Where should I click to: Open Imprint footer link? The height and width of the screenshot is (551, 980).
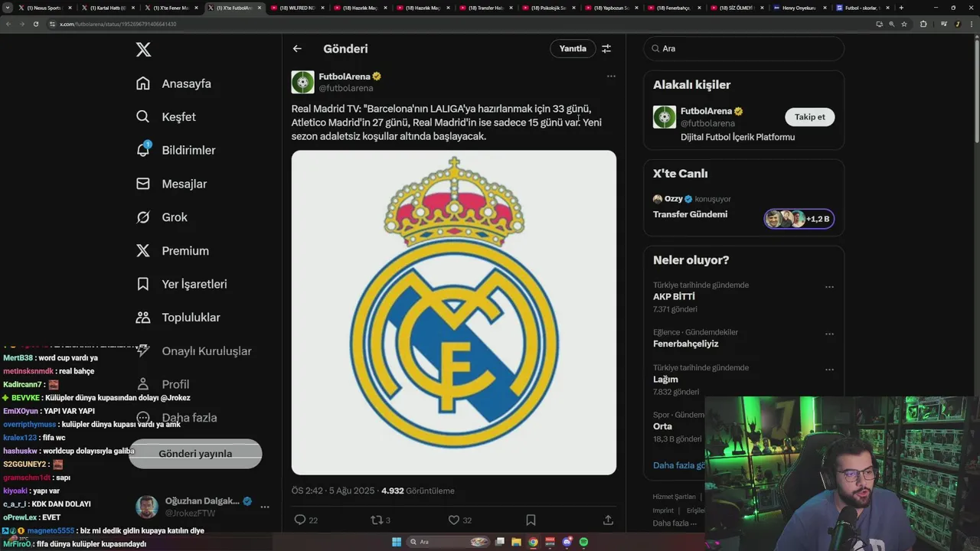[663, 510]
